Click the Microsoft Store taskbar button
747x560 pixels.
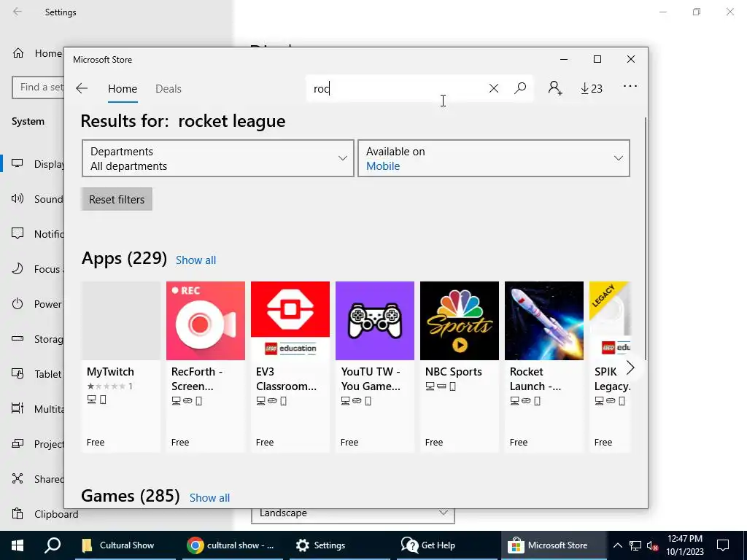point(554,545)
